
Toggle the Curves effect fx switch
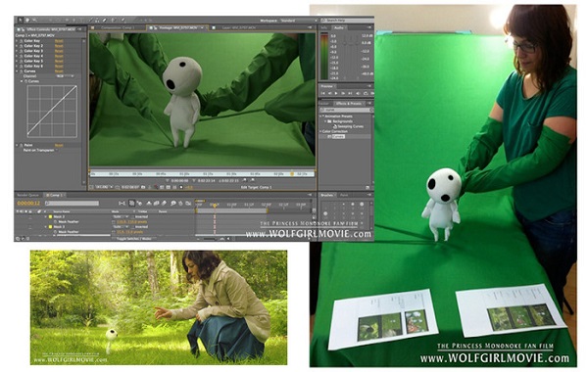click(21, 70)
